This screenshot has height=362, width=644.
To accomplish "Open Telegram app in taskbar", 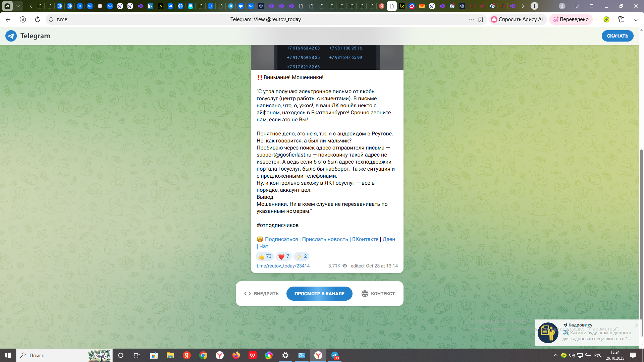I will click(x=335, y=355).
